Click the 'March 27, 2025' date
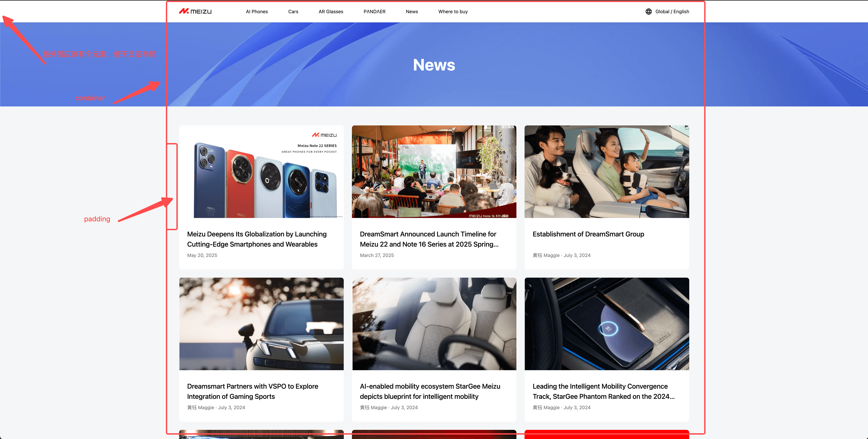Viewport: 868px width, 439px height. click(x=377, y=255)
